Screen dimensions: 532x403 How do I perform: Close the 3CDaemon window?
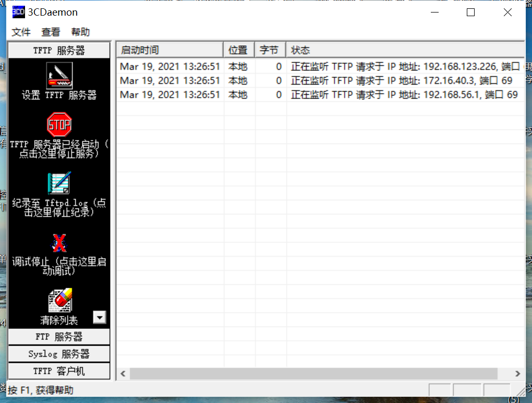point(507,12)
